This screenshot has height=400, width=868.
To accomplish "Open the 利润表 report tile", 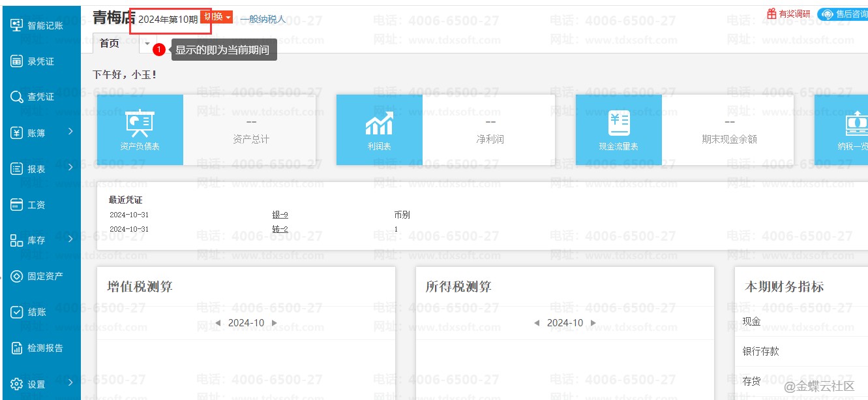I will tap(379, 130).
